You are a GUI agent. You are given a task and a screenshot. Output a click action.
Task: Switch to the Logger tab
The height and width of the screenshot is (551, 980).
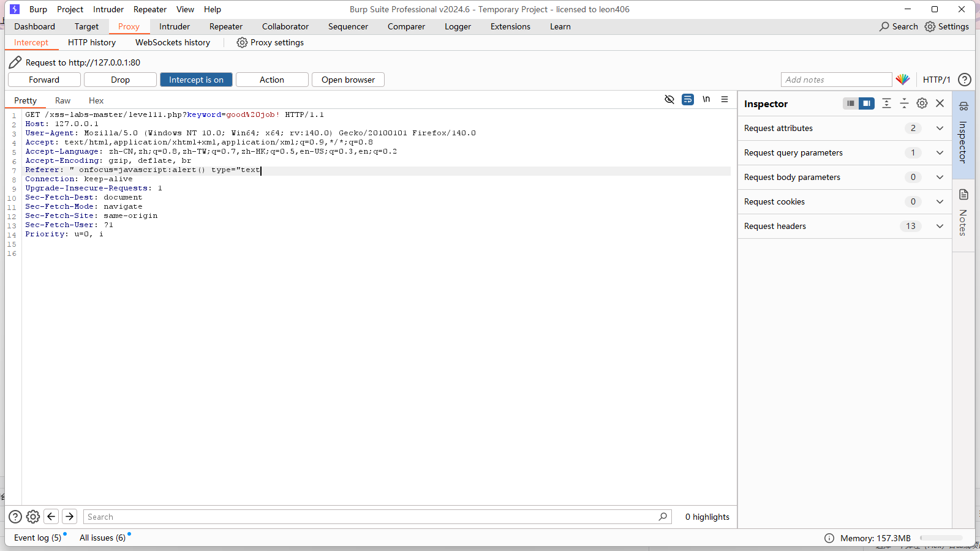pyautogui.click(x=458, y=26)
